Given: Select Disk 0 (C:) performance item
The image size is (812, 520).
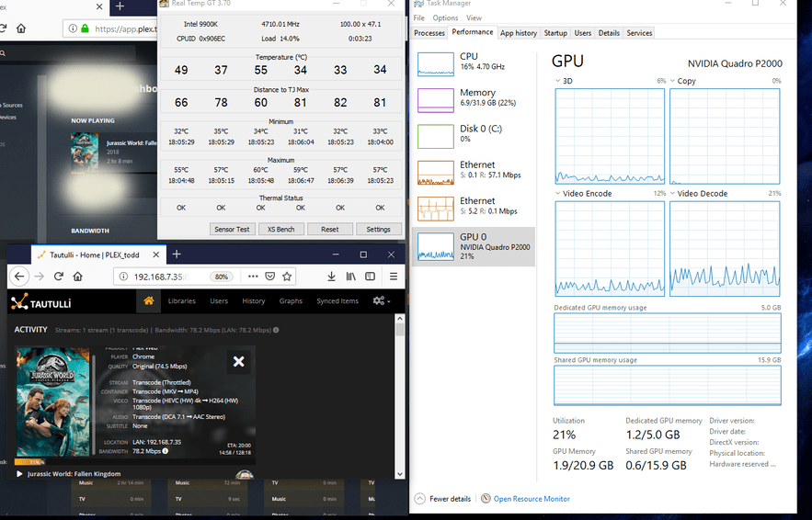Looking at the screenshot, I should (x=474, y=136).
